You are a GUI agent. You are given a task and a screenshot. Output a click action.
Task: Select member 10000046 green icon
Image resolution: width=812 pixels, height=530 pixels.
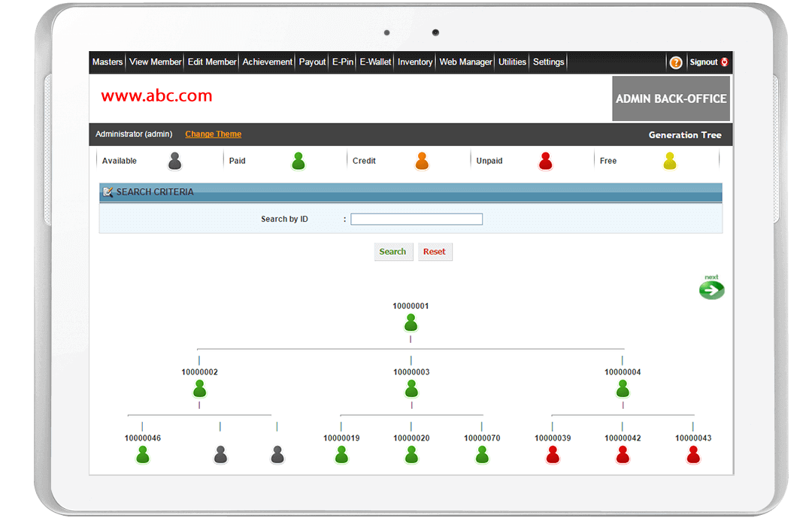[x=143, y=455]
